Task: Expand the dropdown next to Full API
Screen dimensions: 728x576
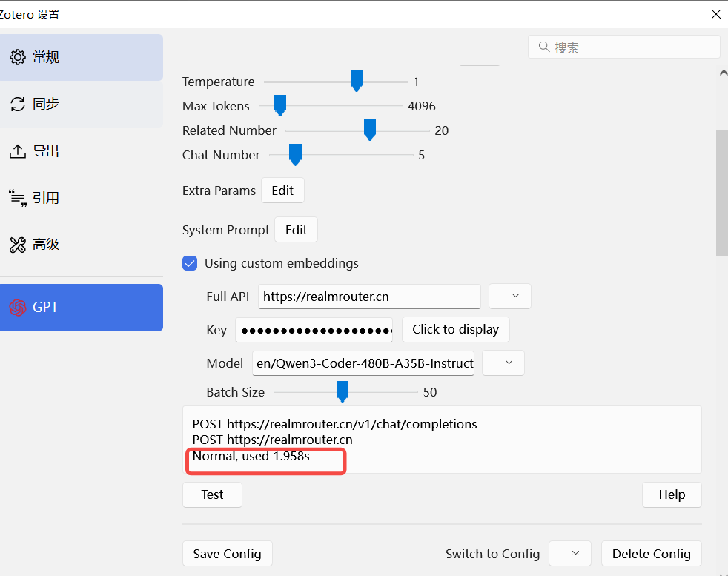Action: coord(510,297)
